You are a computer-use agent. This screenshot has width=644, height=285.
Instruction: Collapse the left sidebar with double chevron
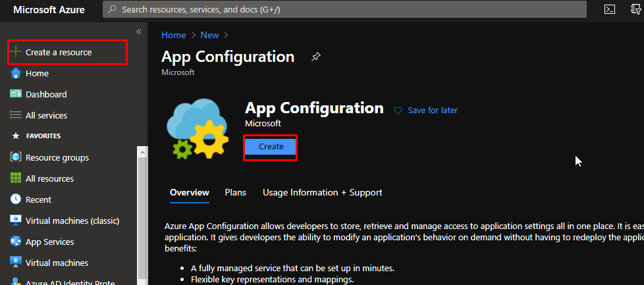point(139,32)
